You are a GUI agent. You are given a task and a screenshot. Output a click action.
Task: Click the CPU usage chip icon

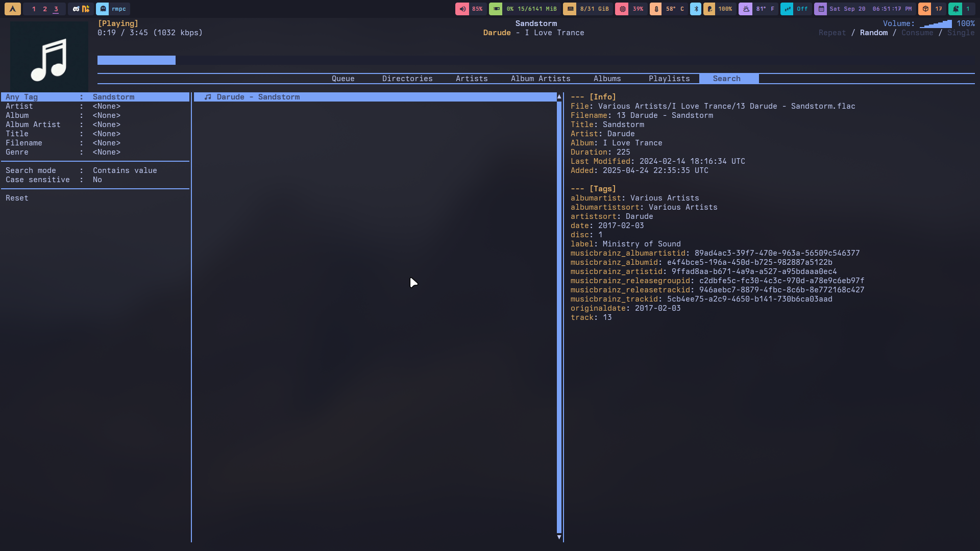pyautogui.click(x=622, y=9)
